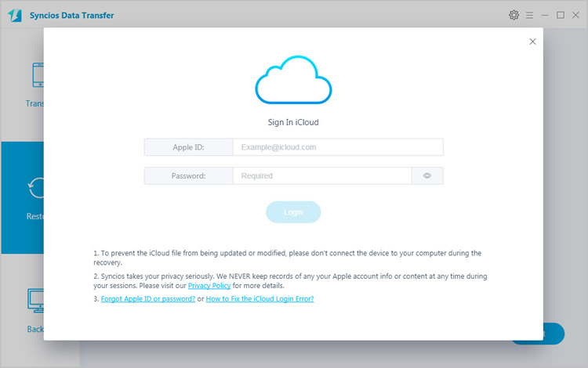Toggle password visibility eye icon

[427, 175]
